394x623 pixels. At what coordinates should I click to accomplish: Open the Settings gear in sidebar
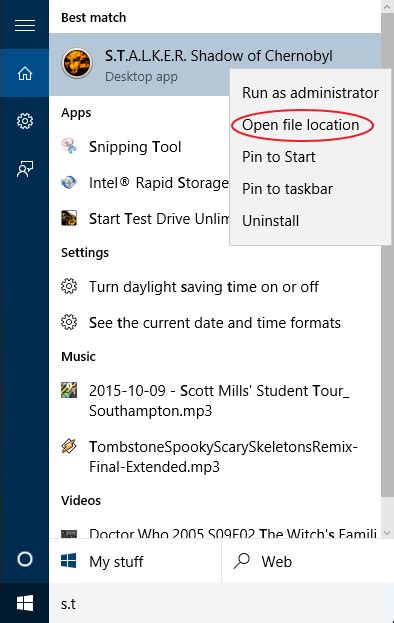pos(25,121)
